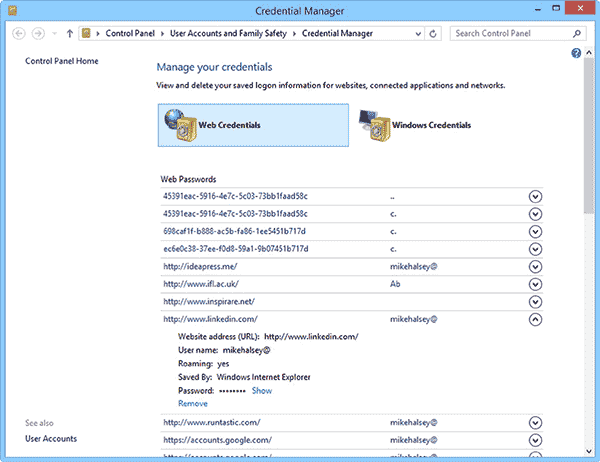Image resolution: width=600 pixels, height=462 pixels.
Task: Open Control Panel Home
Action: click(x=62, y=62)
